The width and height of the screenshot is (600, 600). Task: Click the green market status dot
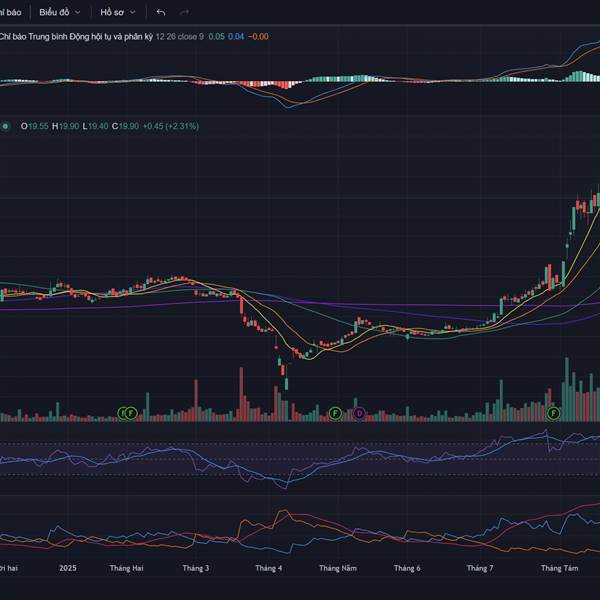pos(5,126)
